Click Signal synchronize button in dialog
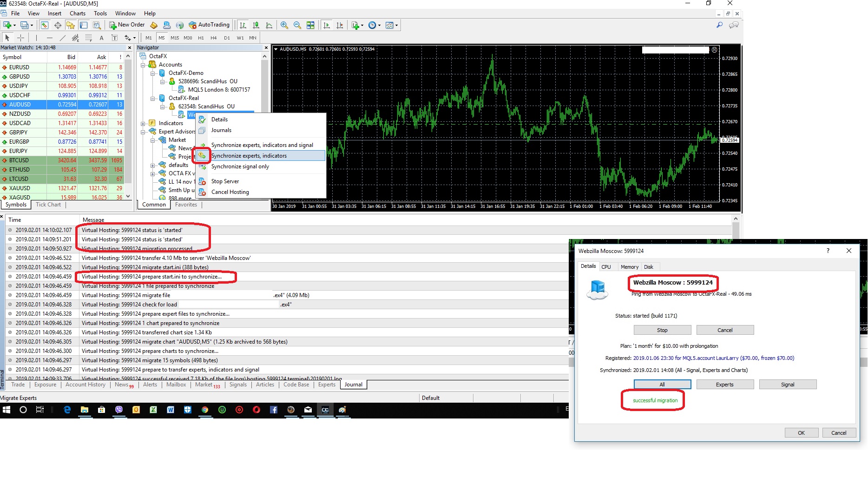The image size is (868, 478). point(788,385)
